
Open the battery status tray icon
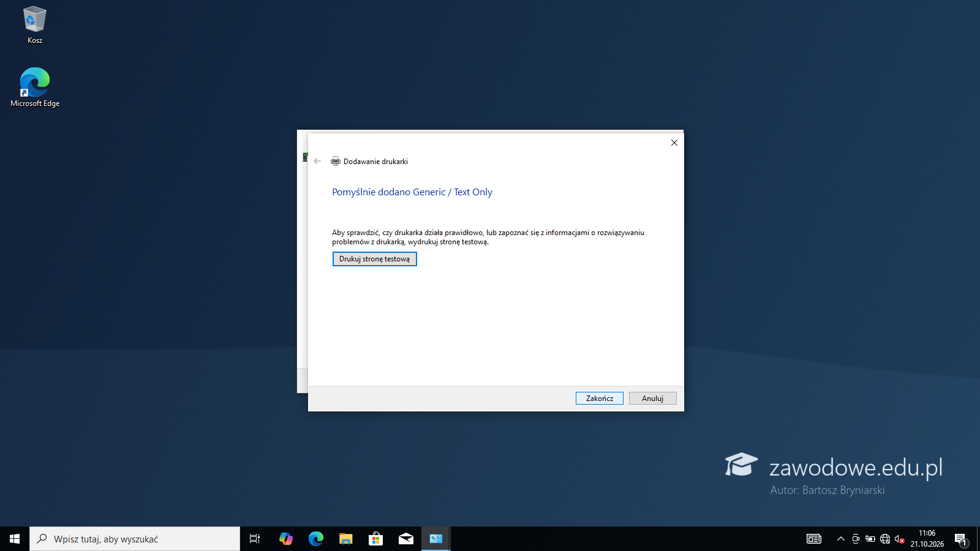(870, 539)
